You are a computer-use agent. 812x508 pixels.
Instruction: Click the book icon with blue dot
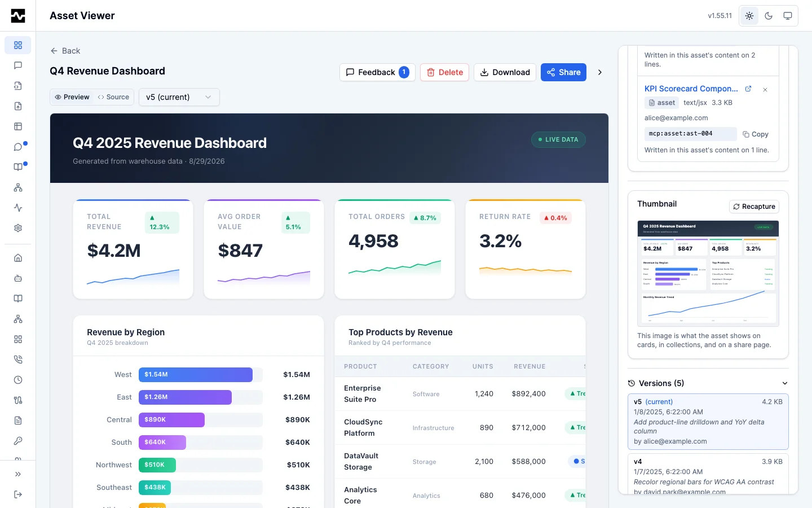(x=18, y=167)
